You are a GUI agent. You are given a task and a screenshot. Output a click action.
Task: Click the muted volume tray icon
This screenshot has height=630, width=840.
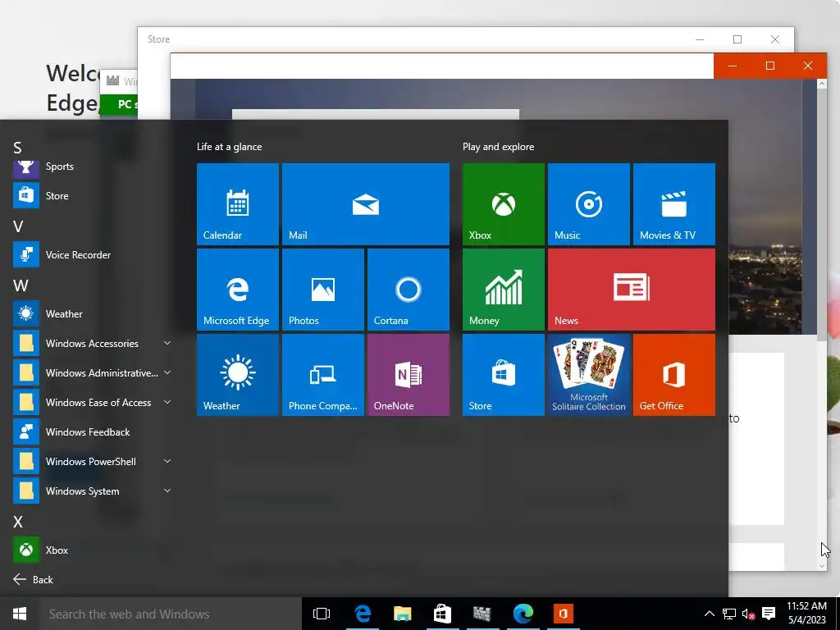(748, 614)
